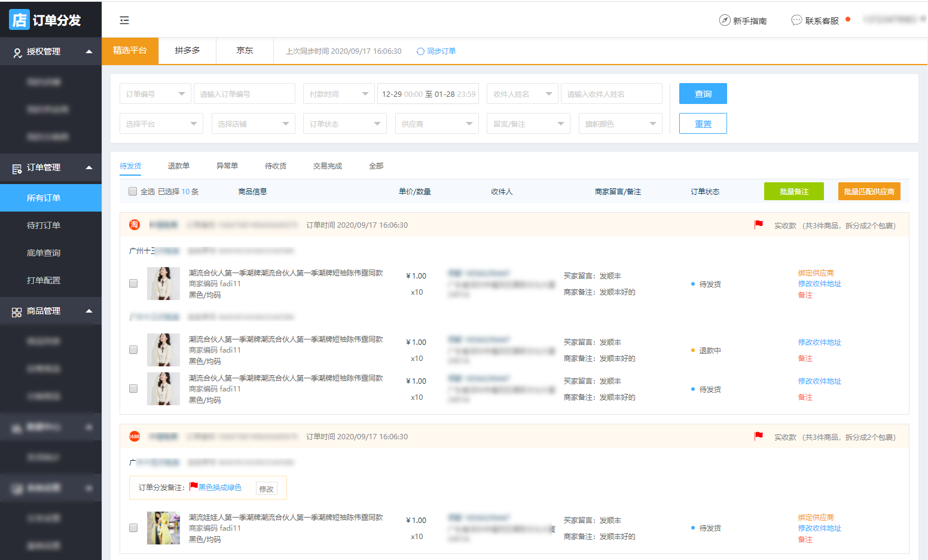Switch to the 退款单 tab
Screen dimensions: 928x560
[x=178, y=166]
